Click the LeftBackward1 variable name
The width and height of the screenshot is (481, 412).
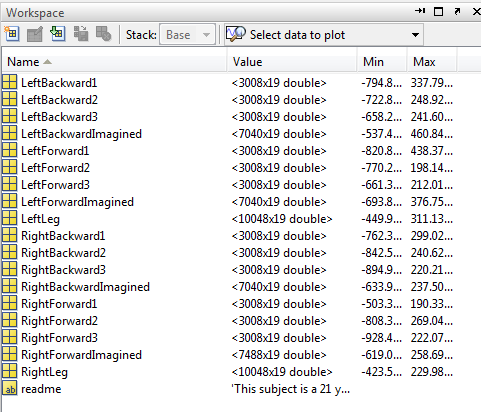click(59, 83)
